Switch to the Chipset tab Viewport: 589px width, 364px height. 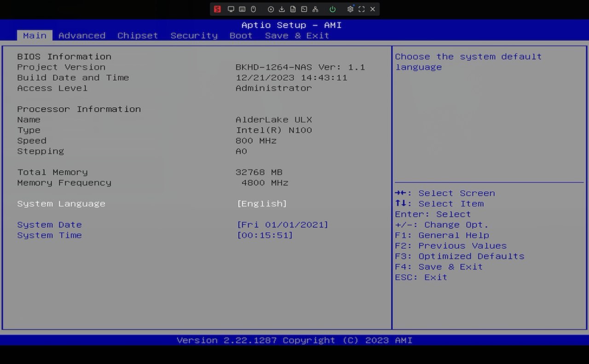(138, 35)
